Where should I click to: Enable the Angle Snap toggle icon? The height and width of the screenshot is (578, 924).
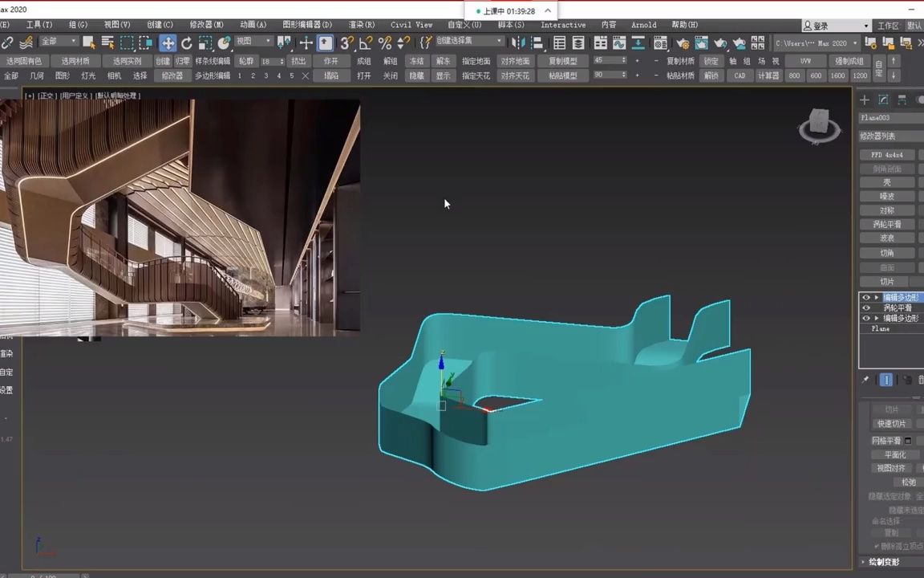pos(365,42)
